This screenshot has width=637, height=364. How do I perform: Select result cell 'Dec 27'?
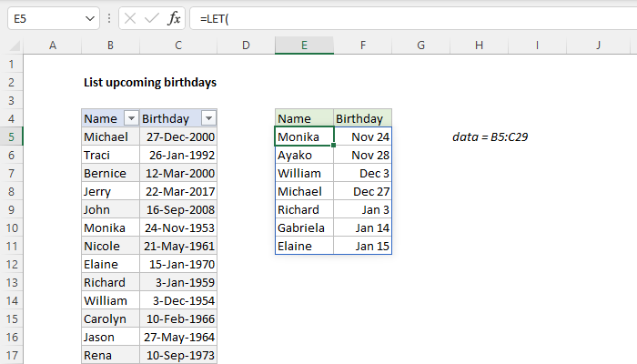[363, 191]
